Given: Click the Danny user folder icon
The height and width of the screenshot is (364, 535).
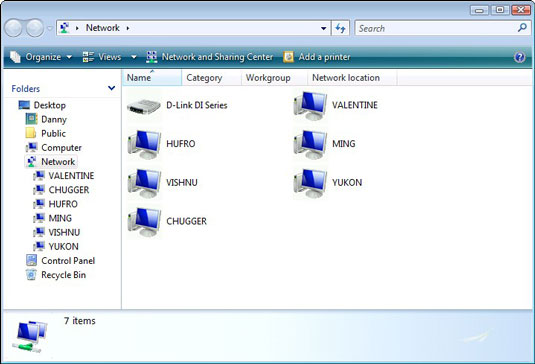Looking at the screenshot, I should [x=31, y=119].
